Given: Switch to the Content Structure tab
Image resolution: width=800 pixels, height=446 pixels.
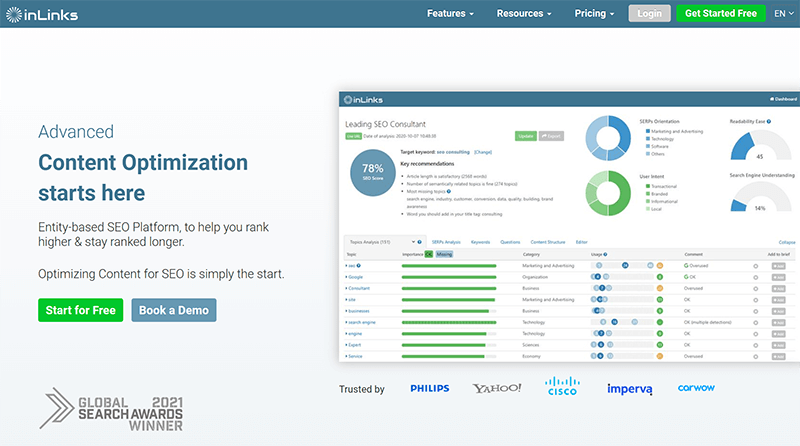Looking at the screenshot, I should [x=548, y=242].
